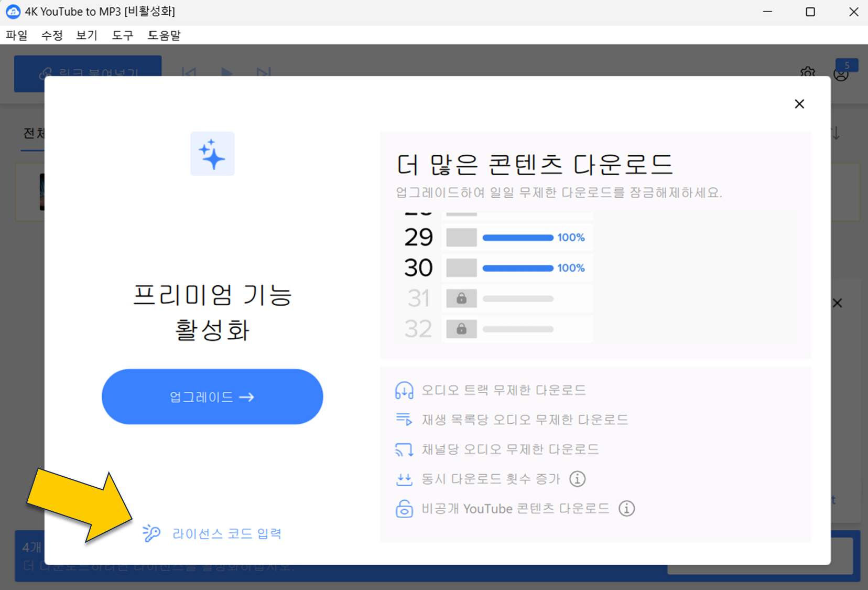Click the headphone icon for 오디오 트랙 무제한 다운로드
The image size is (868, 590).
click(x=404, y=390)
